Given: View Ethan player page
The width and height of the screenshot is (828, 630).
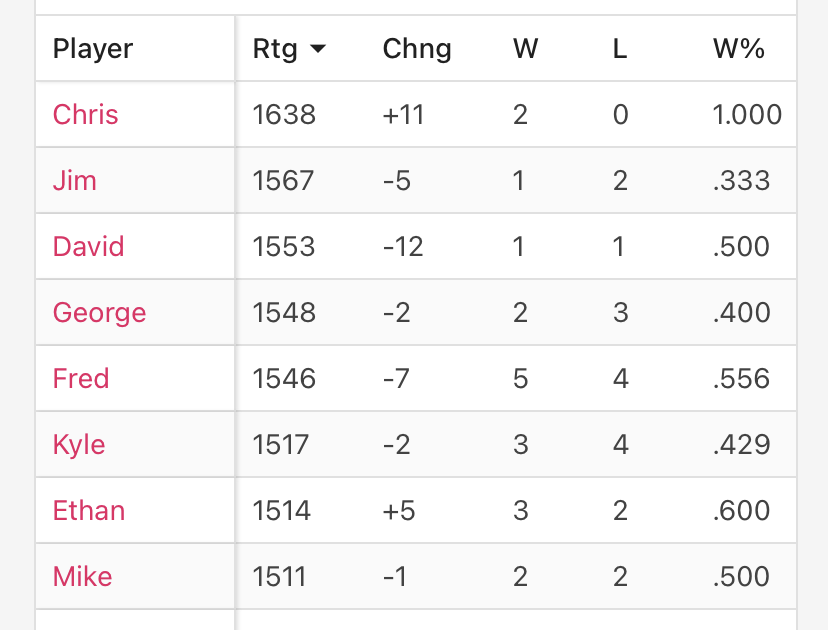Looking at the screenshot, I should click(89, 511).
